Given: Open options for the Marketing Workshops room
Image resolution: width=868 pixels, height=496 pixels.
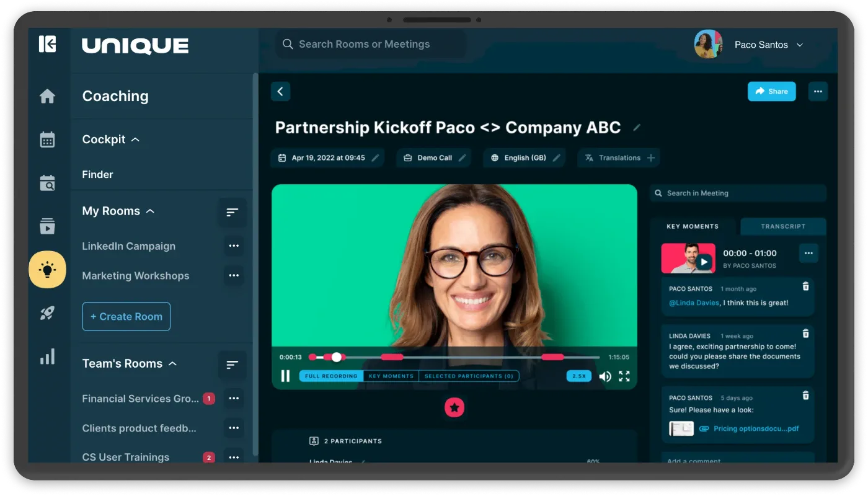Looking at the screenshot, I should click(234, 276).
